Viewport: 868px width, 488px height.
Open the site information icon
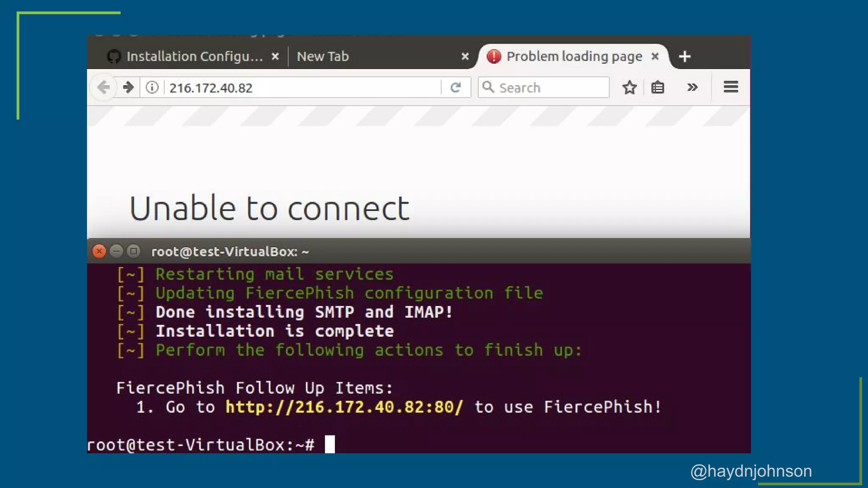coord(152,88)
